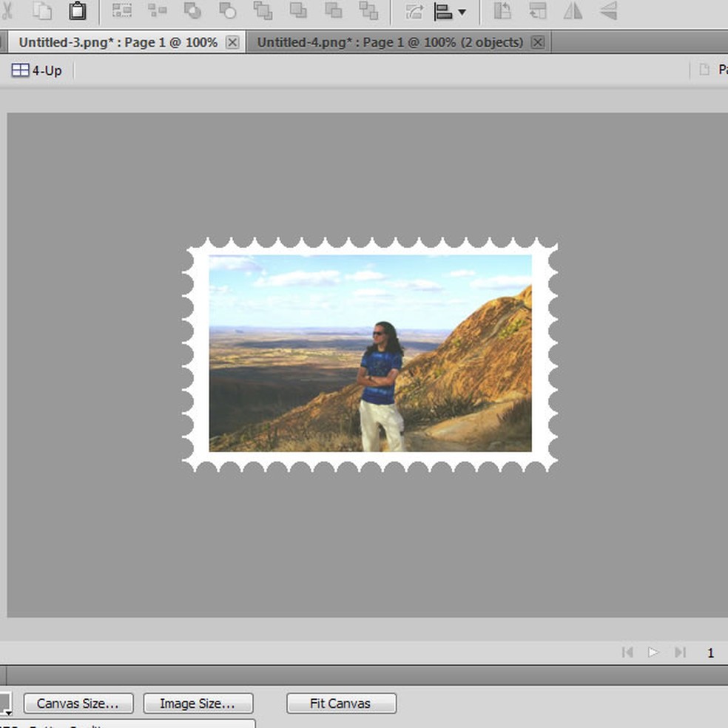Screen dimensions: 728x728
Task: Click the Canvas Size... button
Action: [78, 703]
